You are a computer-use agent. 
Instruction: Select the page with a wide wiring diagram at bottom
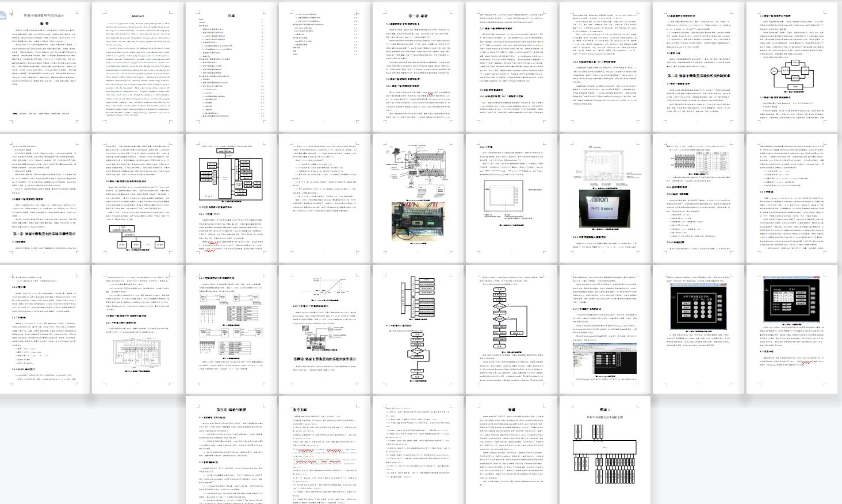tap(137, 329)
